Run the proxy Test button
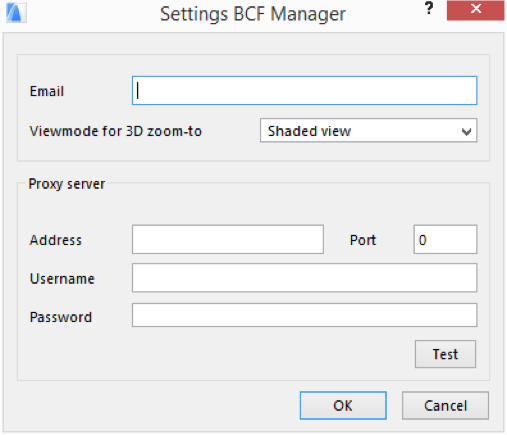 (x=445, y=354)
